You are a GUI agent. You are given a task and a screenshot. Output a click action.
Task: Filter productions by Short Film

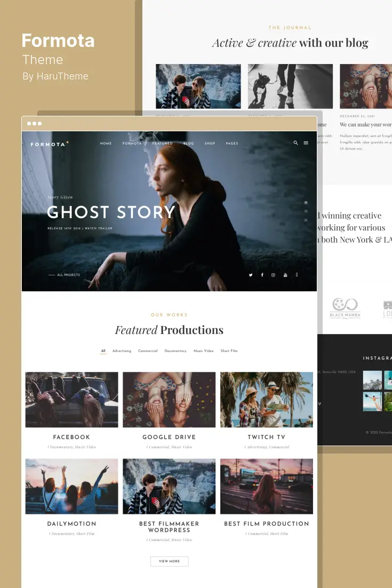click(229, 351)
